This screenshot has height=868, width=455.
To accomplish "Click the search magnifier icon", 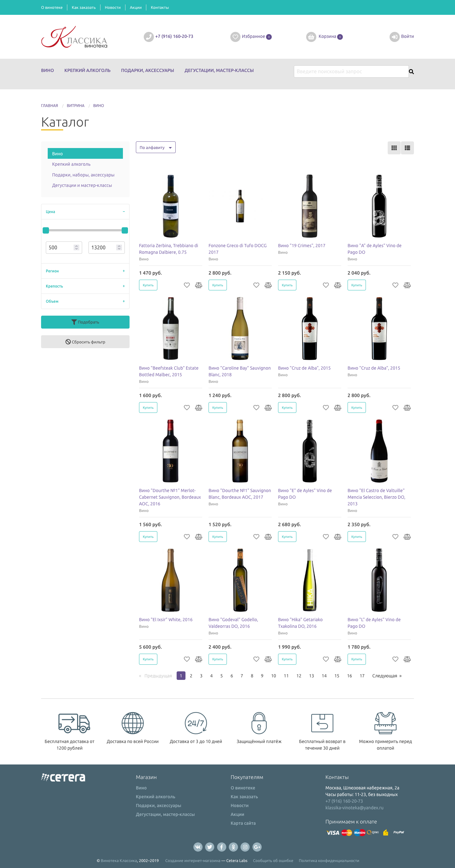I will 411,71.
